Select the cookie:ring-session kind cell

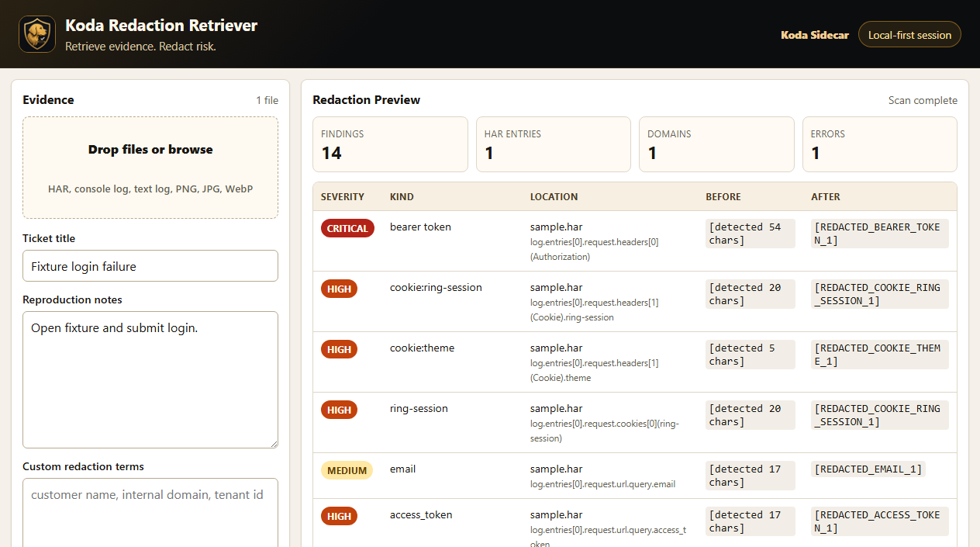click(x=436, y=288)
